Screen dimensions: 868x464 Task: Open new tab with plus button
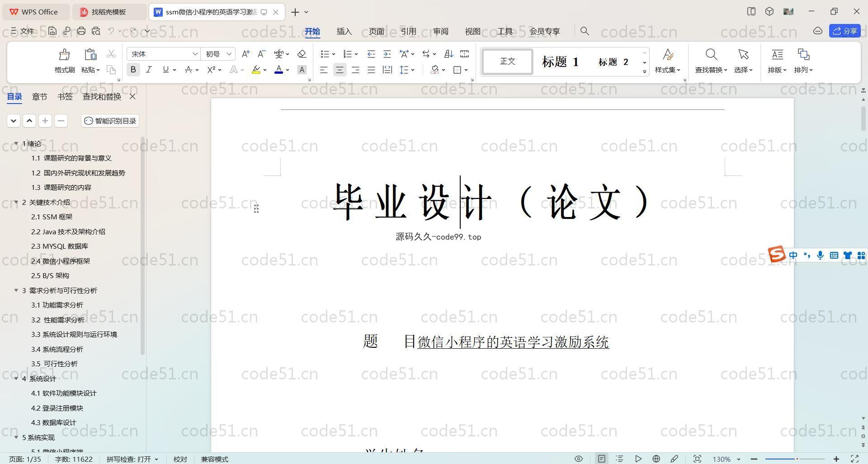click(295, 12)
